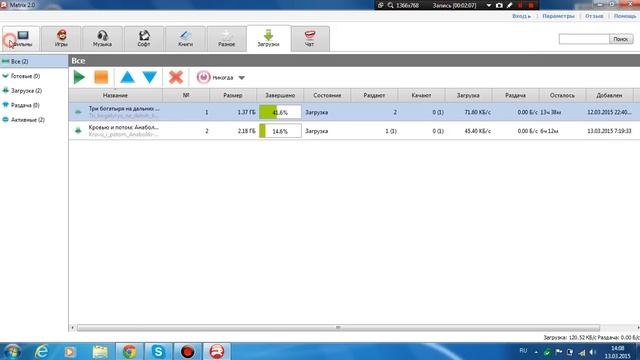Open the Книги tab
This screenshot has height=360, width=640.
click(x=185, y=39)
